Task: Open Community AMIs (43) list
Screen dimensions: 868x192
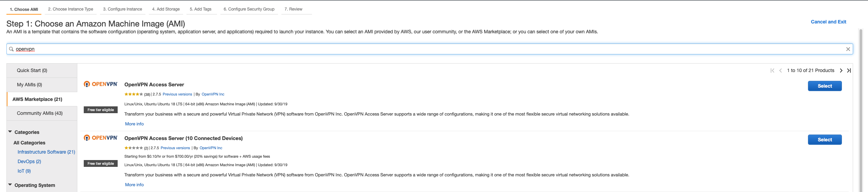Action: click(42, 113)
